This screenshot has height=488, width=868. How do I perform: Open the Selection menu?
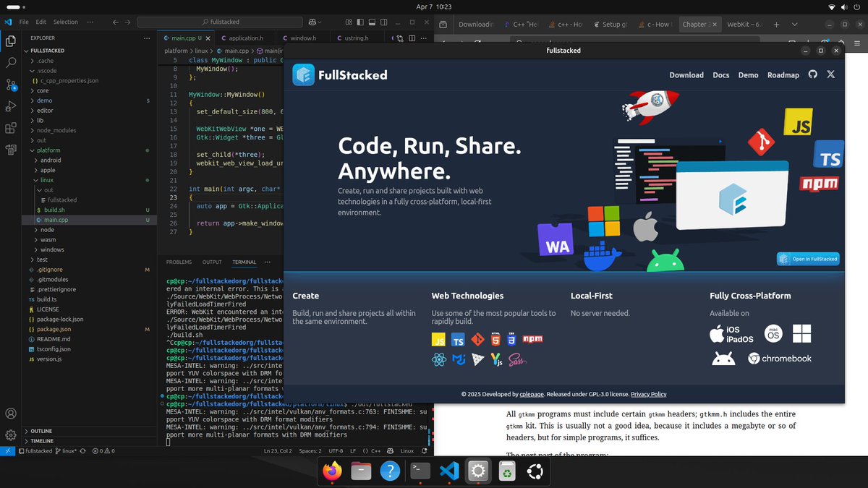click(64, 22)
